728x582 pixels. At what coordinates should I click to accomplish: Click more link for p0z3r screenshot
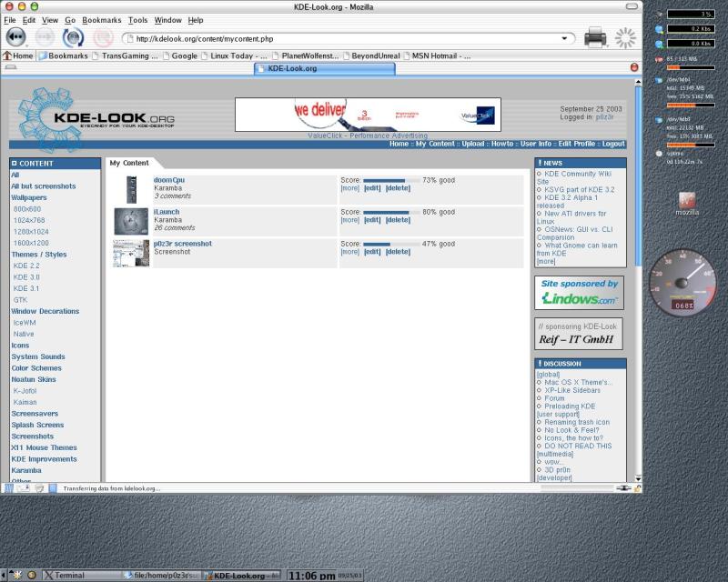(x=350, y=252)
